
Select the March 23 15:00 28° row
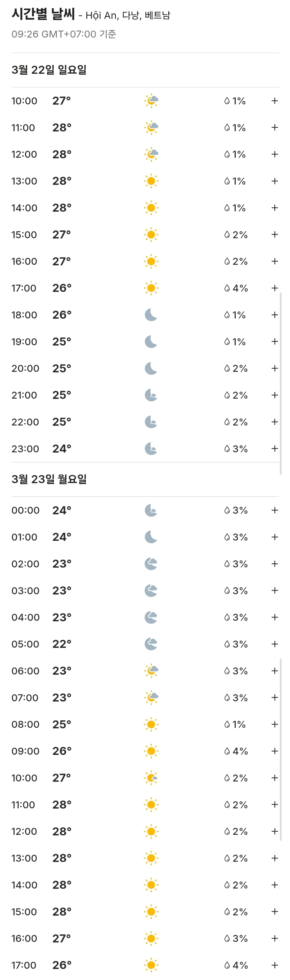coord(145,912)
